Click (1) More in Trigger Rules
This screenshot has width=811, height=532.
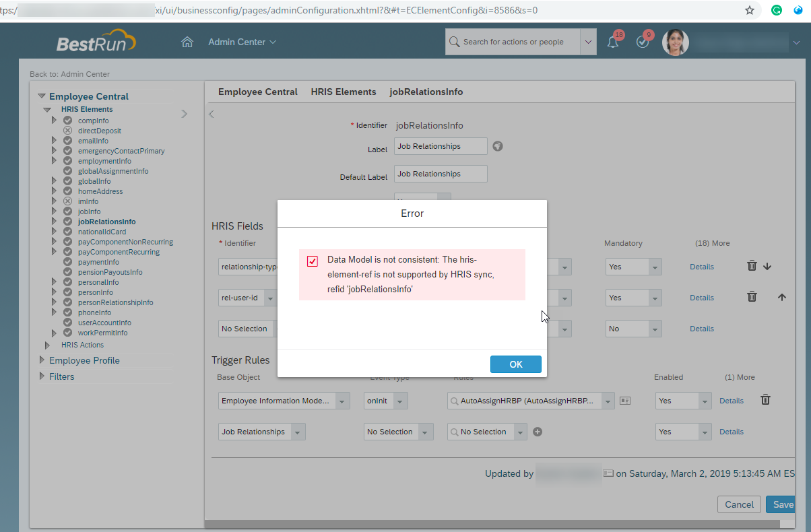[740, 377]
